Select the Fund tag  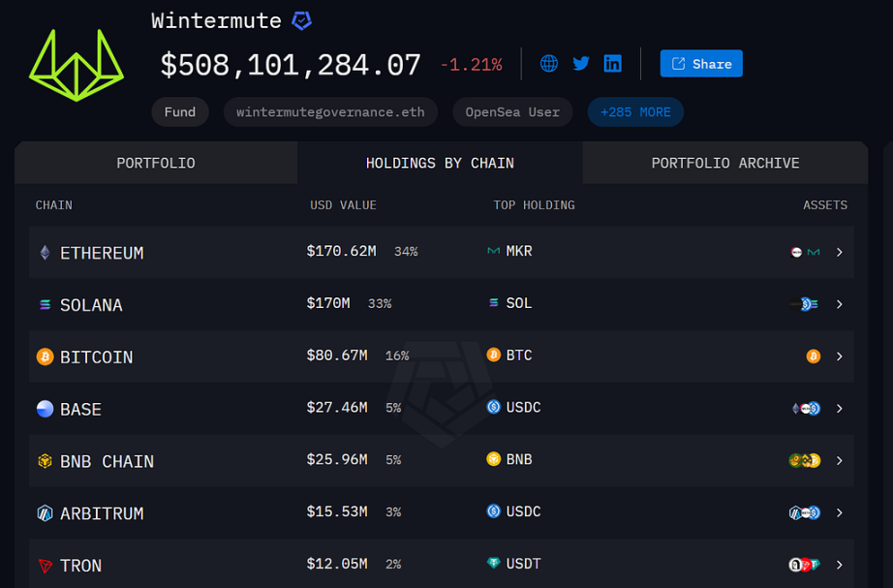179,112
